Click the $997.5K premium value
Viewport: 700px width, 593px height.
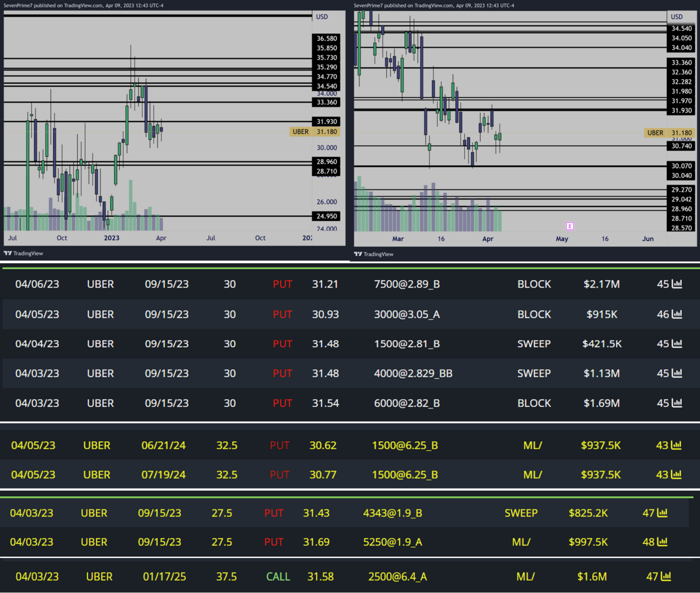click(588, 542)
